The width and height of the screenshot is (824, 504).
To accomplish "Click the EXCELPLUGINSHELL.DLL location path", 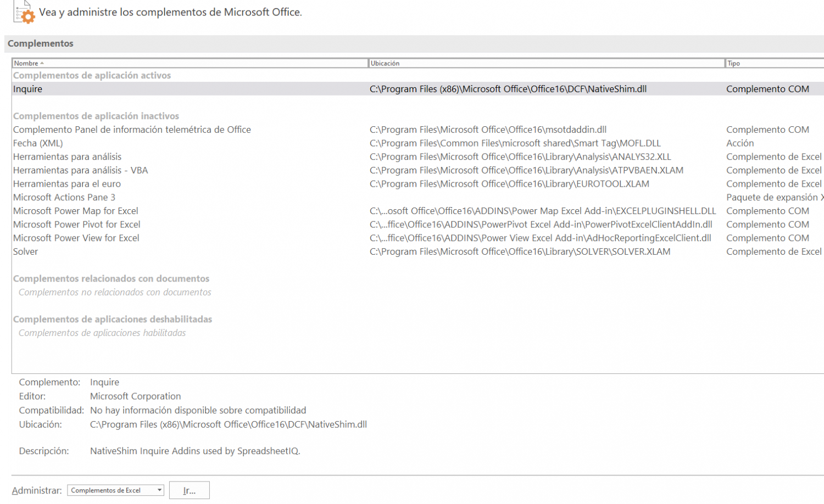I will [543, 211].
